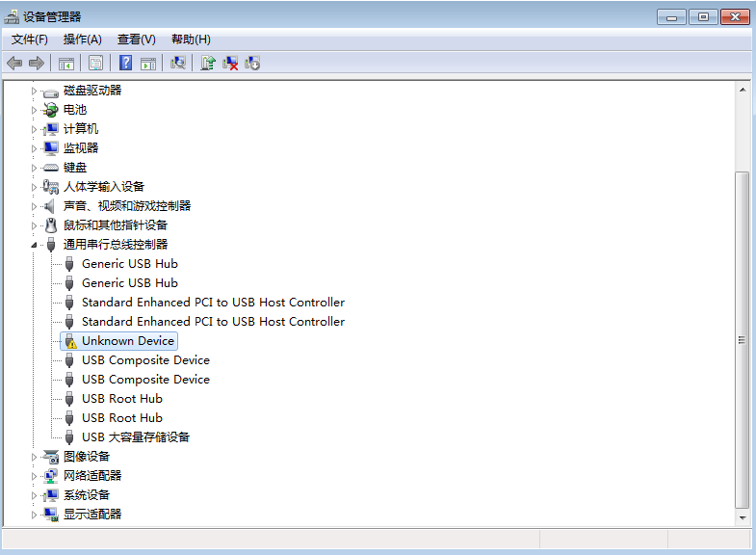The image size is (756, 555).
Task: Click the 图像设备 imaging device icon
Action: pos(51,457)
